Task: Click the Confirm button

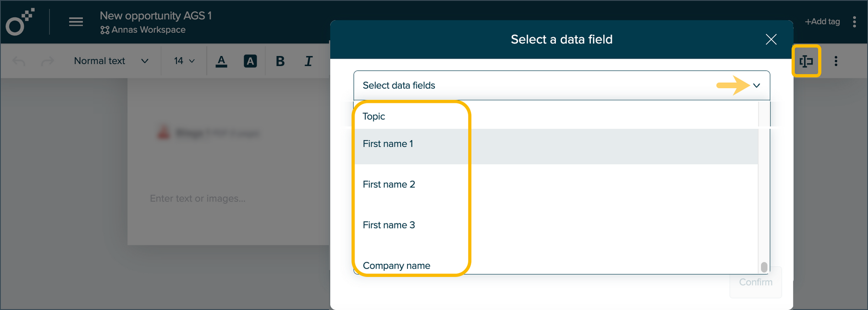Action: [756, 282]
